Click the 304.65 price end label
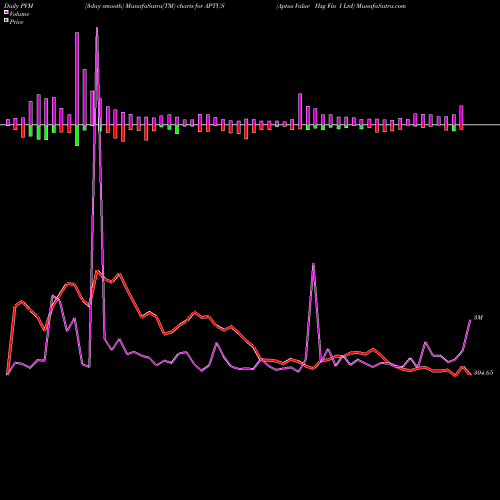This screenshot has height=500, width=500. (483, 373)
